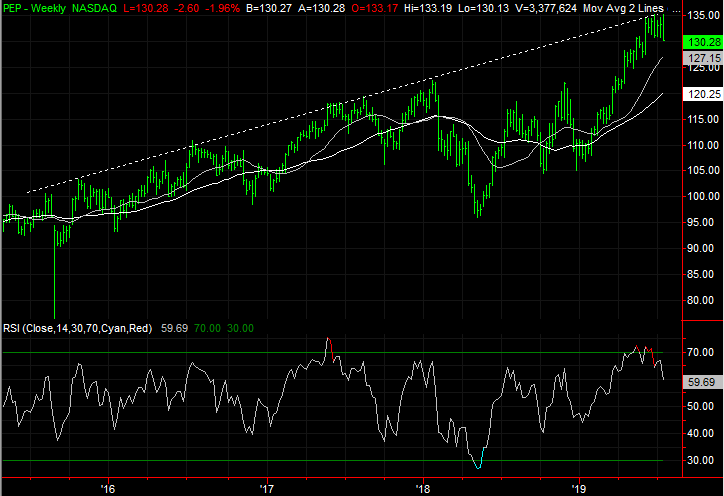Click the '18 year label on the time axis
The width and height of the screenshot is (724, 496).
click(x=422, y=488)
